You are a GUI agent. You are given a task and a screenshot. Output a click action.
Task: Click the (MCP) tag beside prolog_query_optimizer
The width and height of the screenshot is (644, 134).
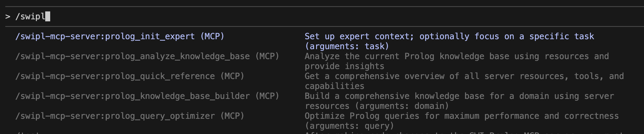232,116
